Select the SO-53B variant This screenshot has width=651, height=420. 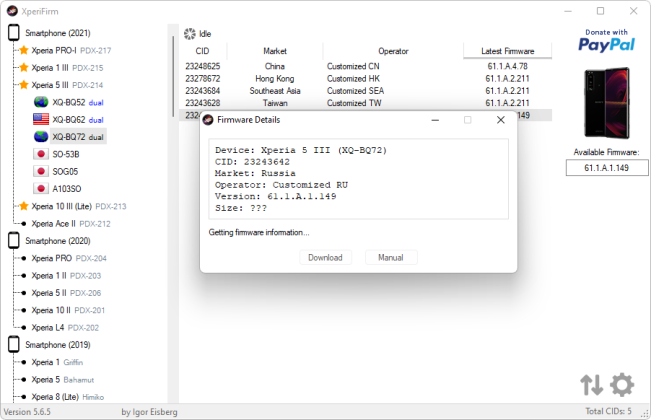pos(66,154)
